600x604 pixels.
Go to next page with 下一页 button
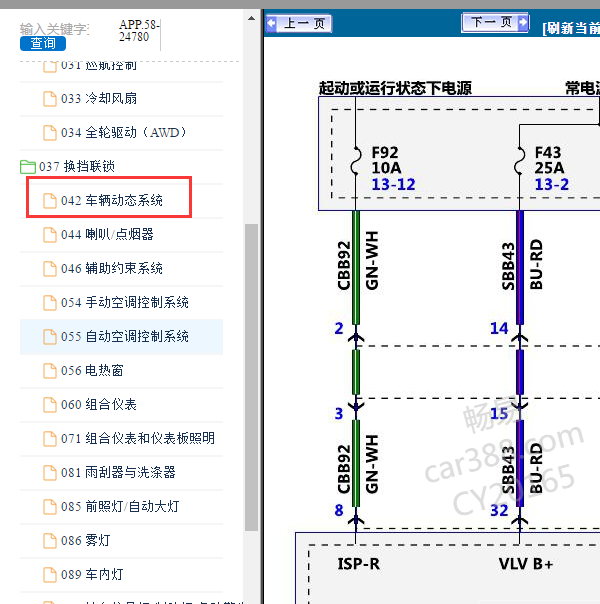pos(495,22)
